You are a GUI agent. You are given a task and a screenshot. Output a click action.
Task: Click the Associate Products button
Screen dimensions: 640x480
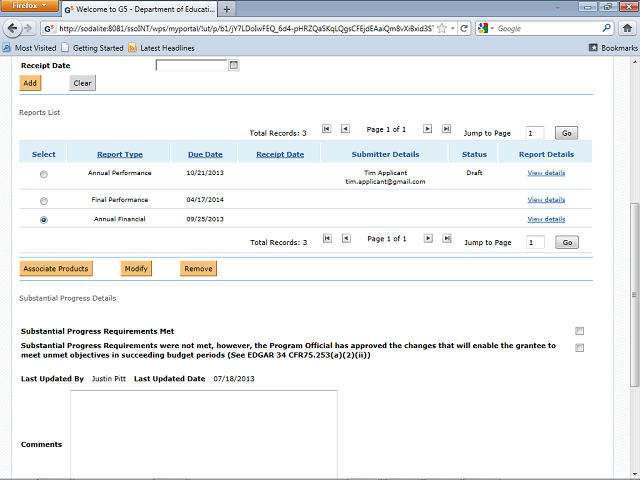coord(56,269)
